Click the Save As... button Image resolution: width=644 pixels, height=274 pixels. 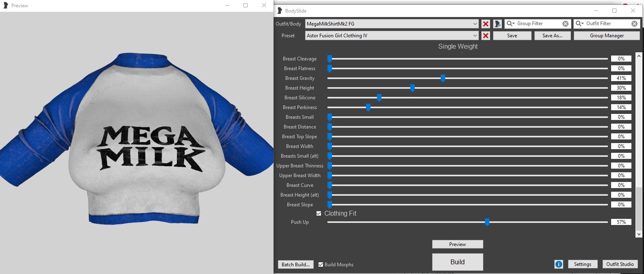click(552, 36)
